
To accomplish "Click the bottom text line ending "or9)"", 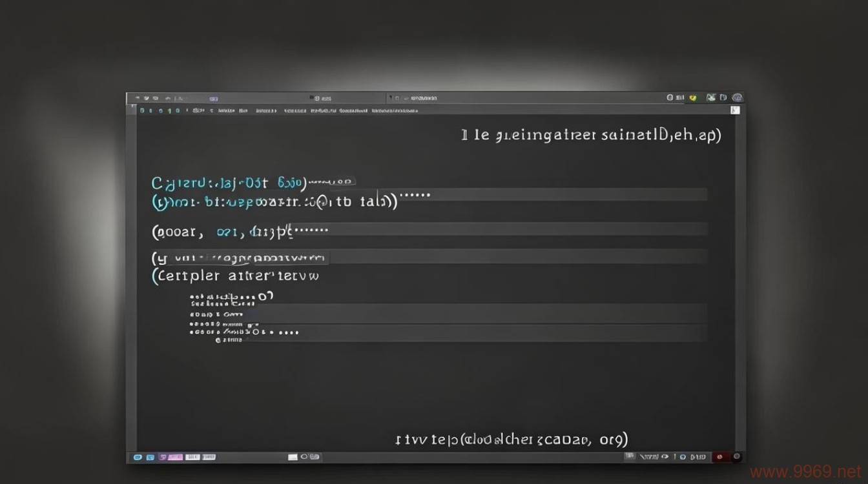I will pos(511,440).
